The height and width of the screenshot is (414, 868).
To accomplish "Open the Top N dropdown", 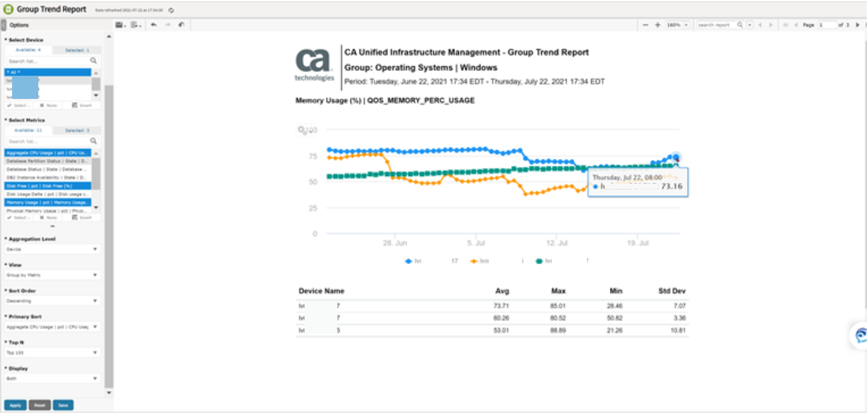I will point(52,353).
